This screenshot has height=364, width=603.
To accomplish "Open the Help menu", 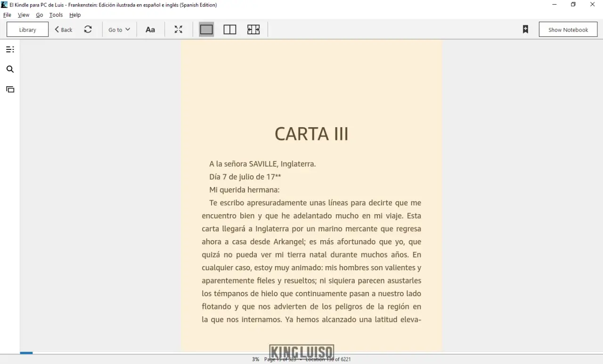I will pyautogui.click(x=75, y=15).
